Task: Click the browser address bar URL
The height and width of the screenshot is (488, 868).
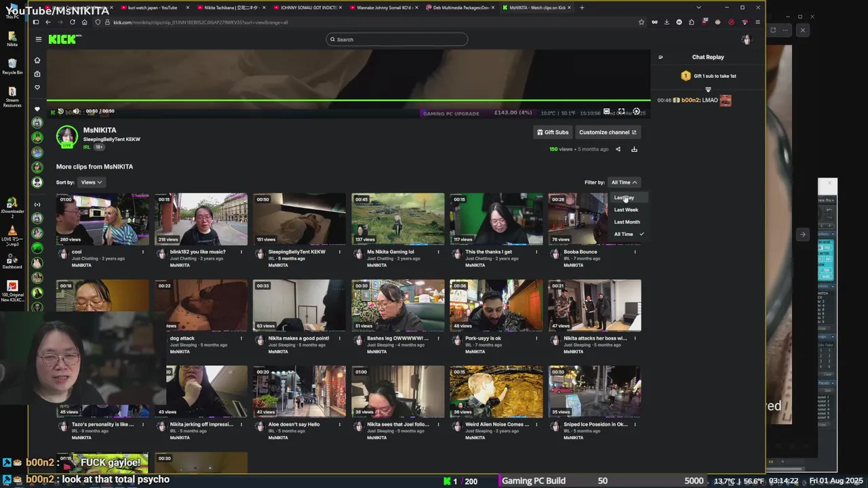Action: [201, 22]
